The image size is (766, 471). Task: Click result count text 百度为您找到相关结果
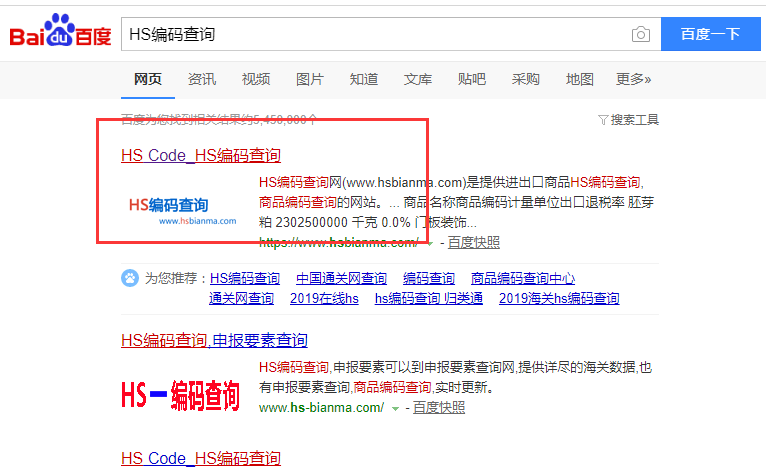tap(219, 119)
